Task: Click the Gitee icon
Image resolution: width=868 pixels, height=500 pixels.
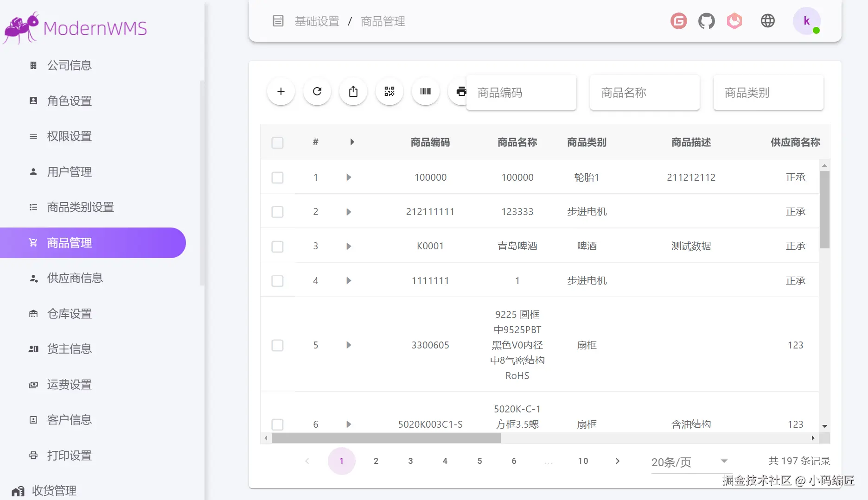Action: (x=678, y=20)
